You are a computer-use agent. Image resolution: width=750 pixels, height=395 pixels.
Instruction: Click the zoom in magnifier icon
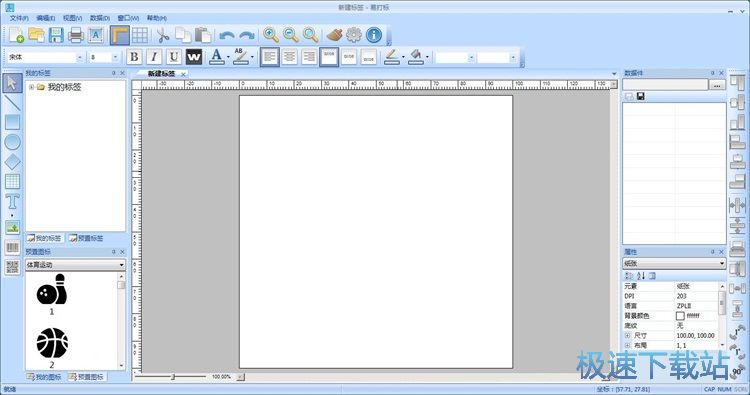(271, 35)
